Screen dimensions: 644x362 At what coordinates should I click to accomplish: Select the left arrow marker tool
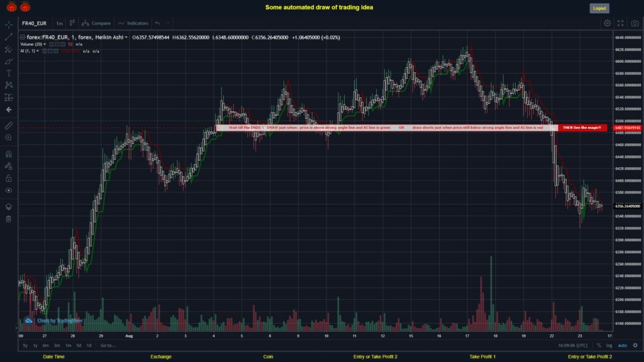pyautogui.click(x=9, y=109)
